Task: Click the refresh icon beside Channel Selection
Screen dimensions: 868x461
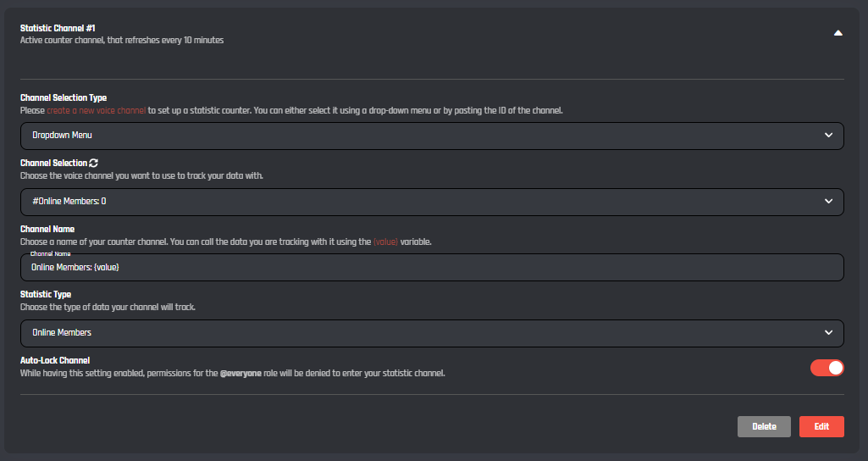Action: click(94, 164)
